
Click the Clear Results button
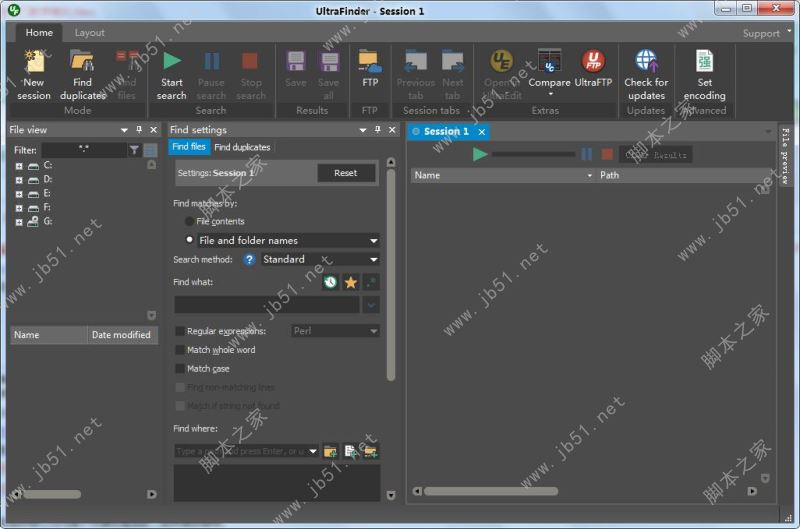click(656, 155)
